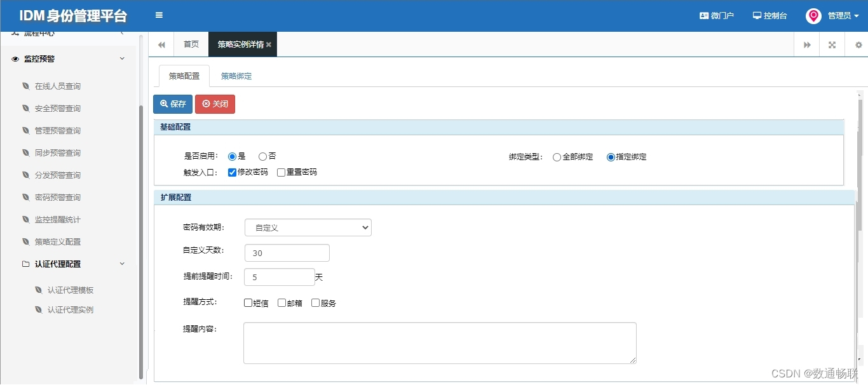Click the leaf icon beside 密码预警查询
This screenshot has height=385, width=868.
coord(25,197)
